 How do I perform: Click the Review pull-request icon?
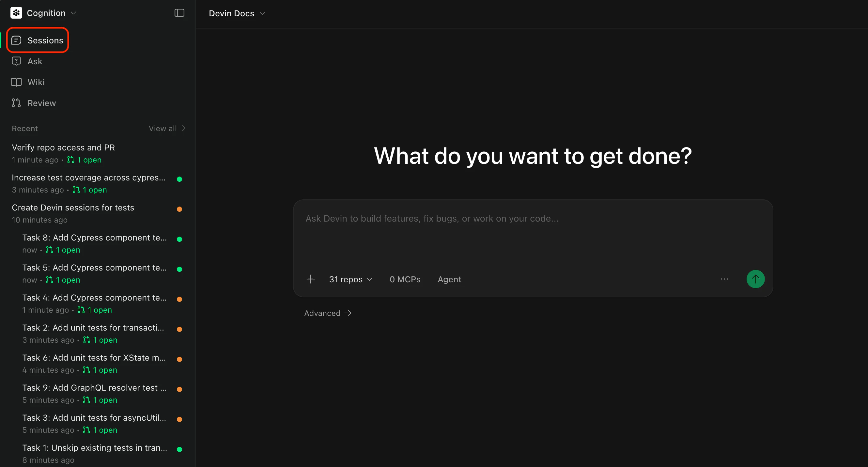[16, 103]
